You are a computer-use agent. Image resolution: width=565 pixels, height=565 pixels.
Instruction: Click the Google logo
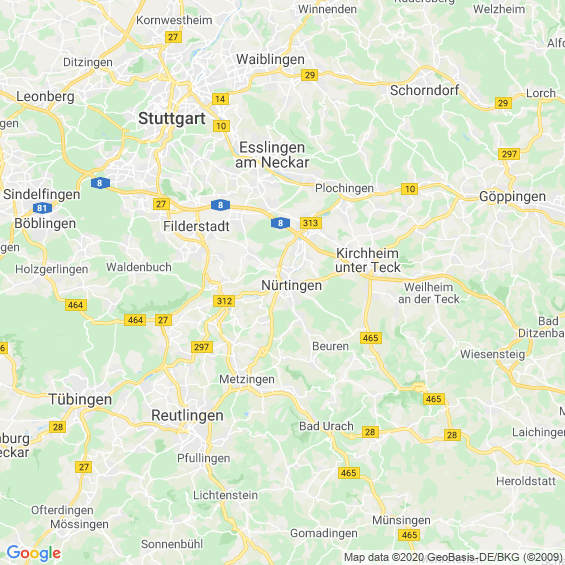pos(34,553)
